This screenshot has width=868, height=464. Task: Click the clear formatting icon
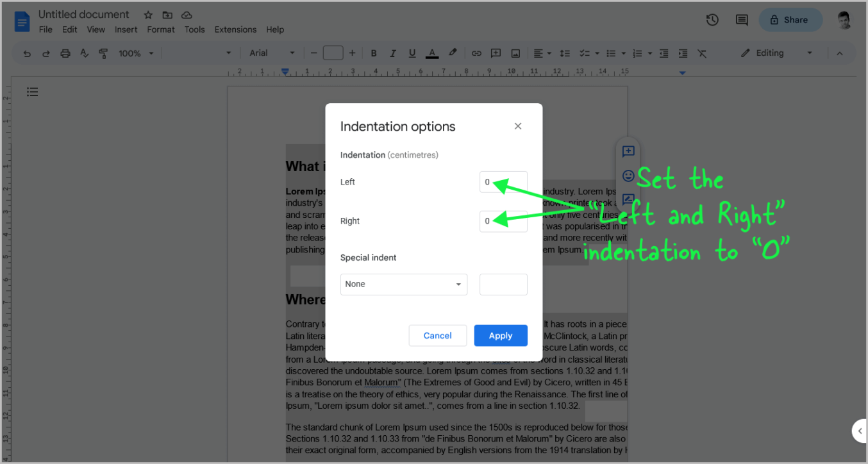tap(702, 53)
